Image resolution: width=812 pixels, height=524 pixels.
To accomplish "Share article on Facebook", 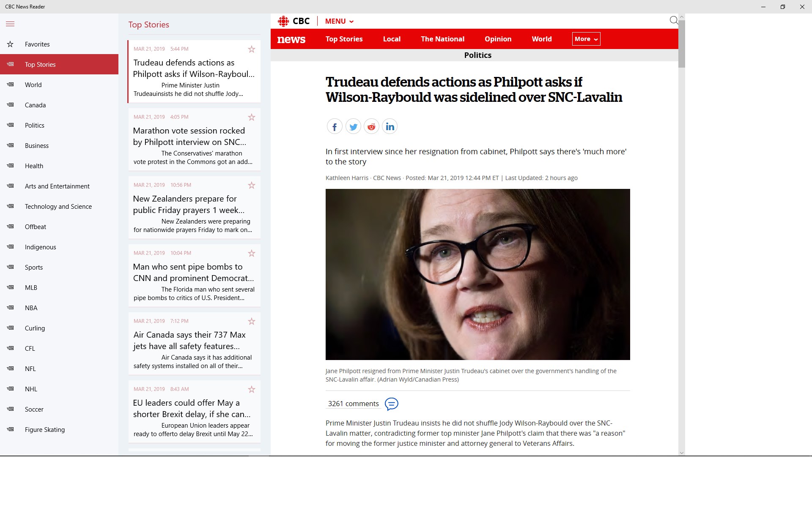I will 335,126.
